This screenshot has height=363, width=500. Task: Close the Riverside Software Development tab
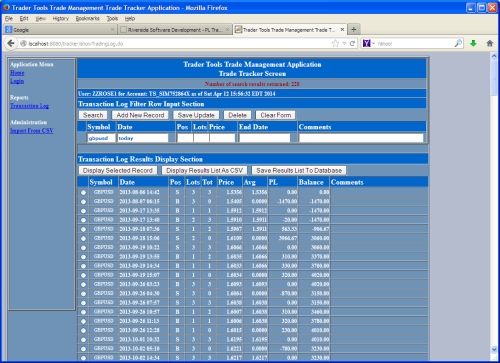point(227,30)
